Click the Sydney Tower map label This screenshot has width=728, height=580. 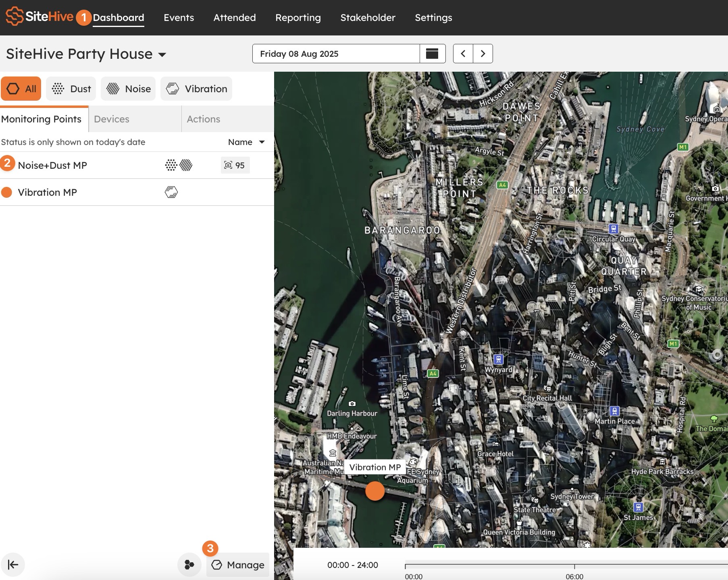click(572, 496)
